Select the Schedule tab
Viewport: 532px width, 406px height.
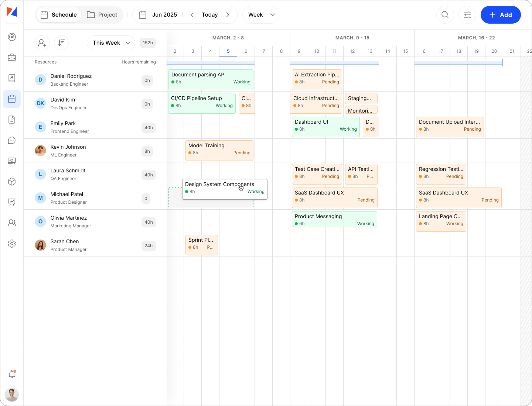59,15
